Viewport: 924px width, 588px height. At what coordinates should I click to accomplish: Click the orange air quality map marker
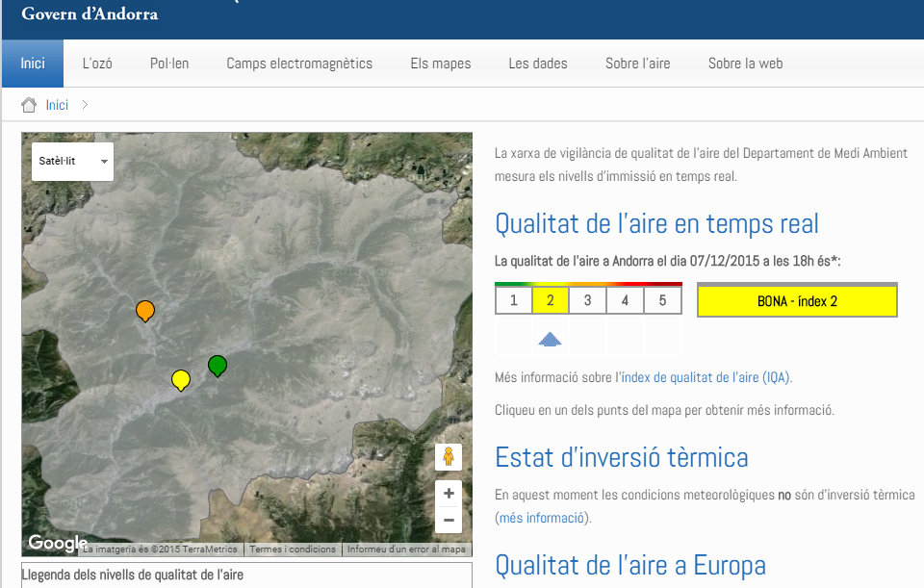[145, 311]
